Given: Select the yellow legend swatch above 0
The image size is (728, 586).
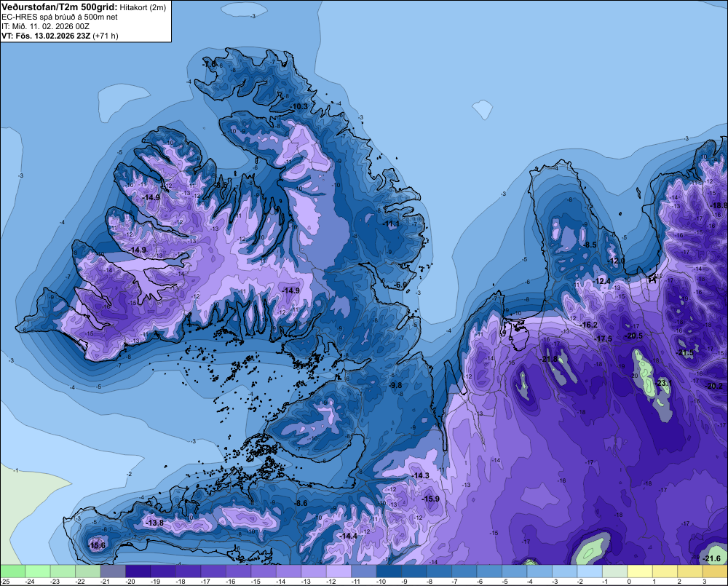Looking at the screenshot, I should pos(639,571).
